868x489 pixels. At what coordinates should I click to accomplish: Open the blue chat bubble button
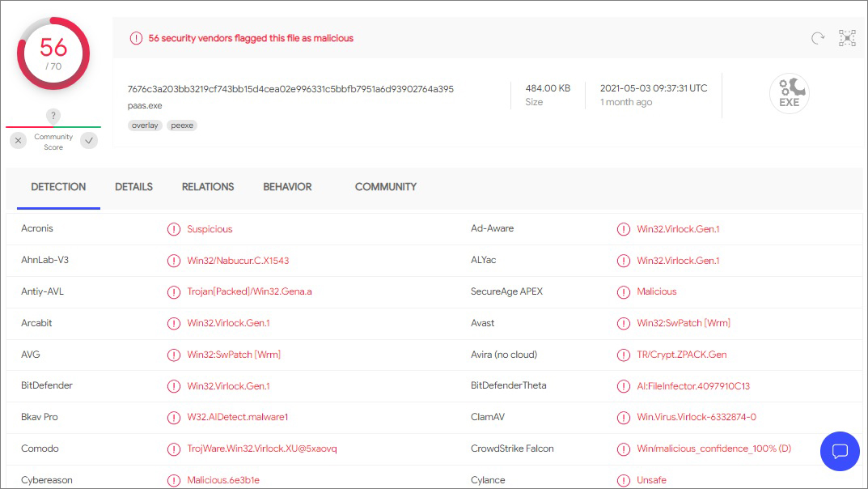(x=840, y=451)
